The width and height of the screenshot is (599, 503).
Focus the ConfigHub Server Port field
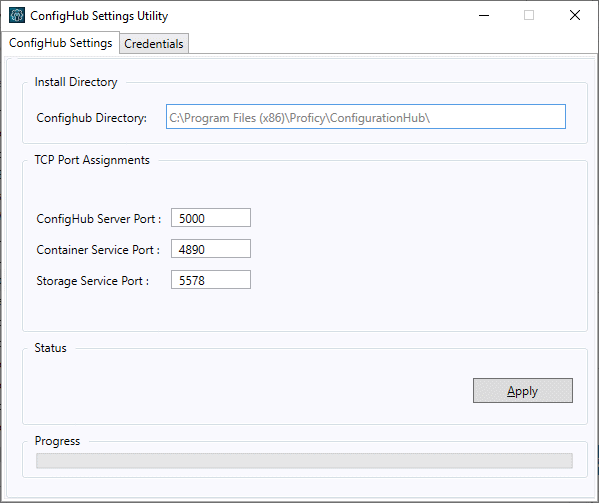(x=211, y=218)
